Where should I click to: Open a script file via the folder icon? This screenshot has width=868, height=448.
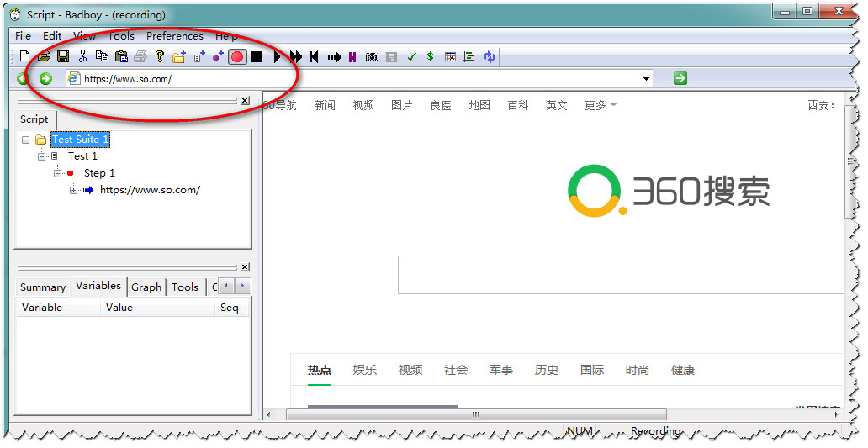click(45, 56)
